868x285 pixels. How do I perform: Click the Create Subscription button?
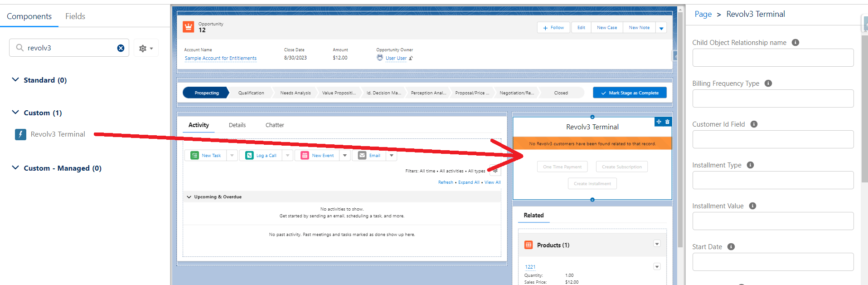point(621,167)
